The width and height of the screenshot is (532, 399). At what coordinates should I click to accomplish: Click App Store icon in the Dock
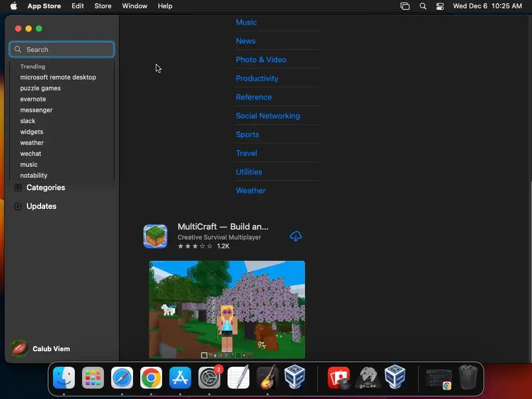(180, 378)
